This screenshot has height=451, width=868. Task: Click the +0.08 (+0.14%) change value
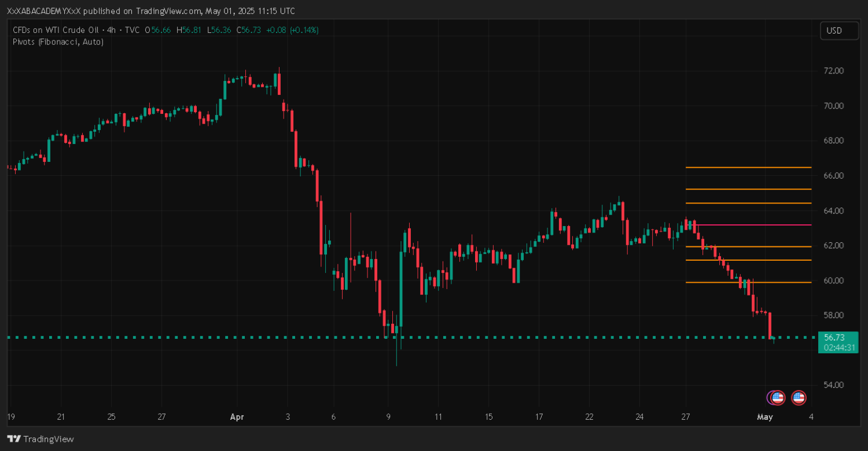[293, 30]
